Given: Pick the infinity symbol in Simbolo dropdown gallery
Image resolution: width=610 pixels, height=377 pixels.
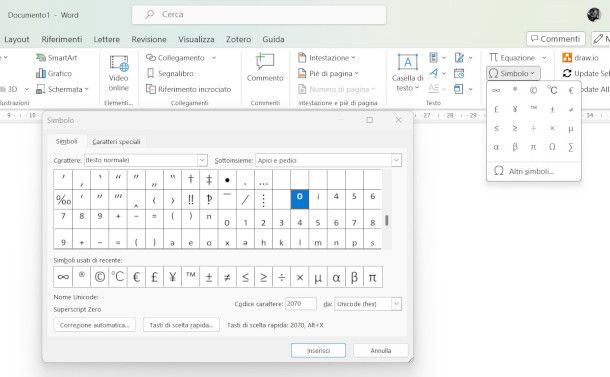Looking at the screenshot, I should click(496, 90).
